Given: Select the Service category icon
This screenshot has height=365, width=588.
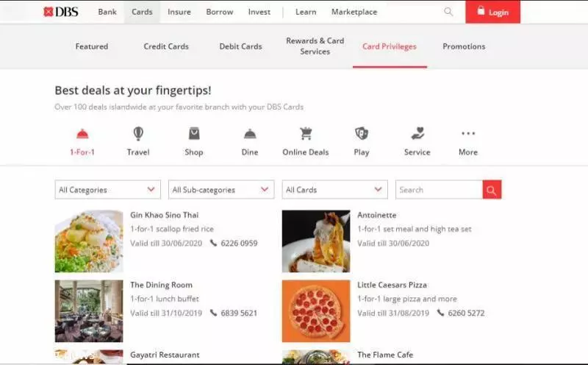Looking at the screenshot, I should point(417,134).
